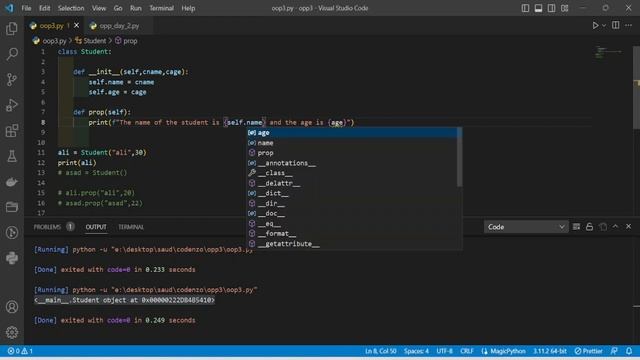Open the Help menu
This screenshot has width=640, height=360.
tap(188, 8)
